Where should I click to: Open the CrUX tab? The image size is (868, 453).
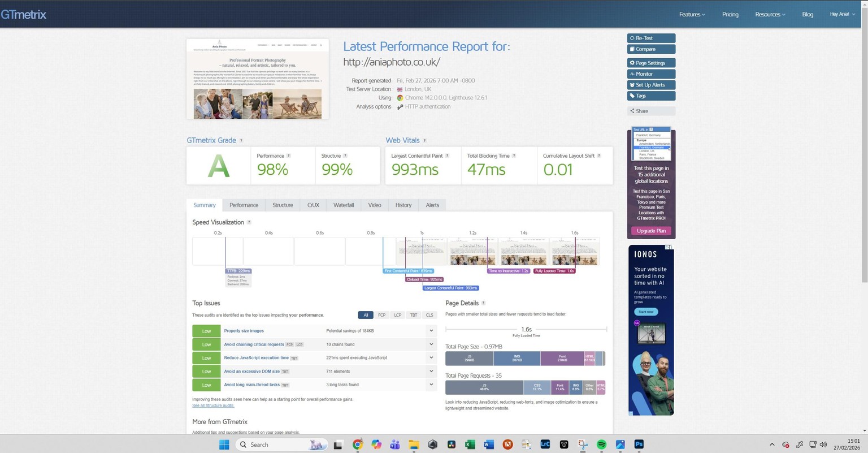click(313, 205)
